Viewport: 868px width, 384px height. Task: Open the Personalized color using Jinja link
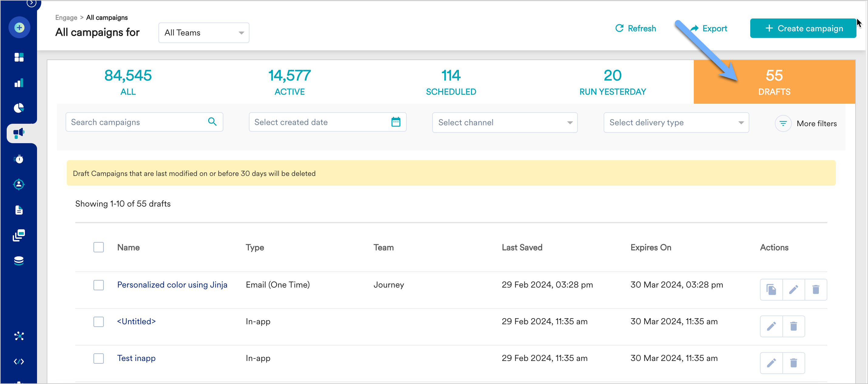pyautogui.click(x=172, y=285)
